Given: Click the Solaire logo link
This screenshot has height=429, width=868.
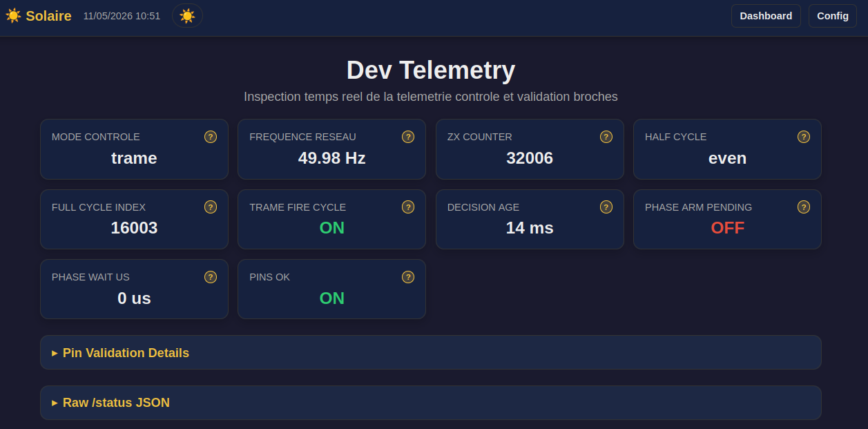Looking at the screenshot, I should coord(39,15).
